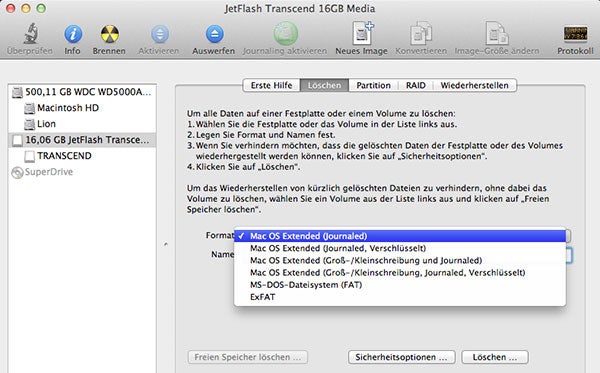Select the TRANSCEND volume in sidebar
Image resolution: width=600 pixels, height=373 pixels.
point(82,156)
